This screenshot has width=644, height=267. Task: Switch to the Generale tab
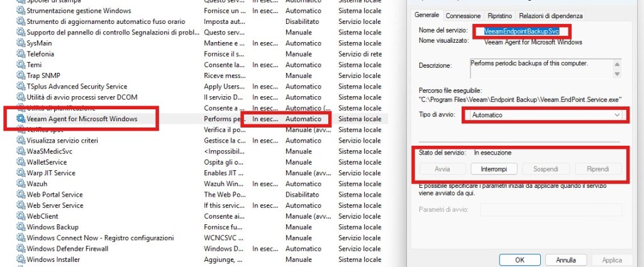tap(427, 15)
